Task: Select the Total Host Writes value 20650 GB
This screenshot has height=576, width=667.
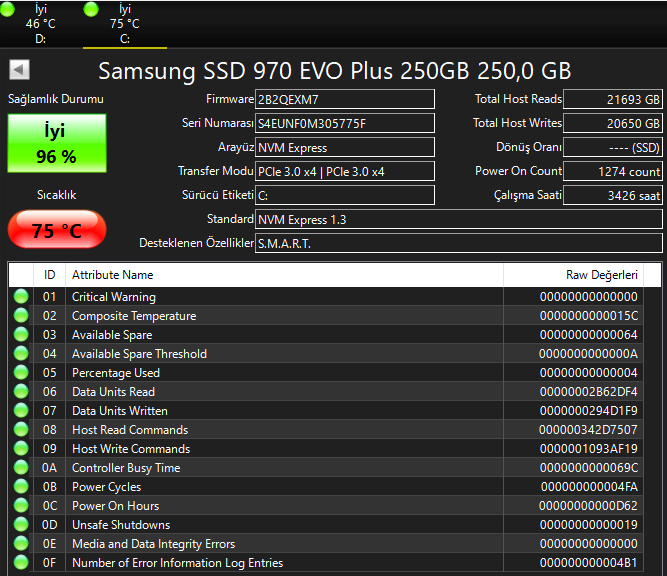Action: coord(613,123)
